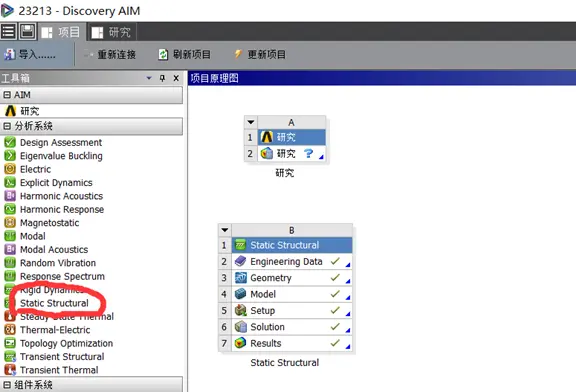Click the Setup cell icon

tap(241, 310)
